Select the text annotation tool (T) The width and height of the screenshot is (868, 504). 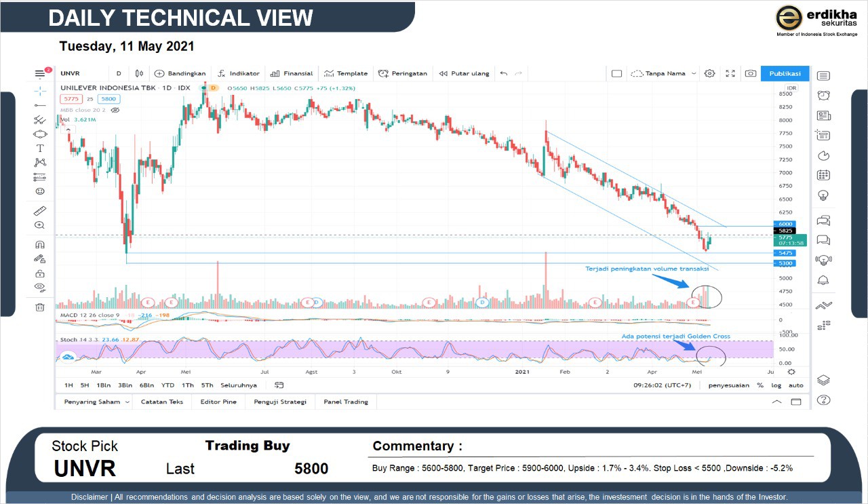click(40, 148)
